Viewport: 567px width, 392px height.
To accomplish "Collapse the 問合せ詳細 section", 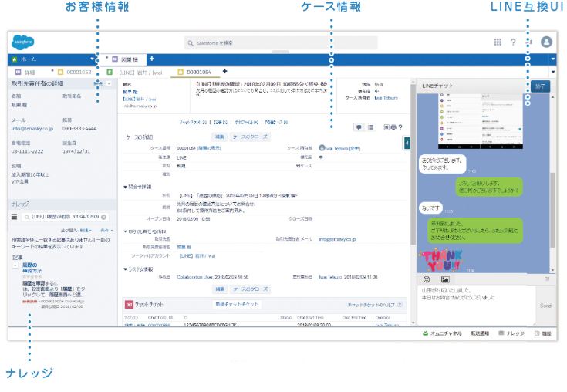I will tap(125, 187).
